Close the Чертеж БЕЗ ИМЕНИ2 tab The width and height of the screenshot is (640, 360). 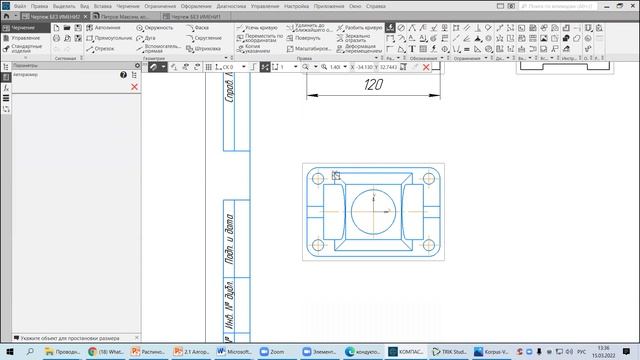(x=85, y=17)
